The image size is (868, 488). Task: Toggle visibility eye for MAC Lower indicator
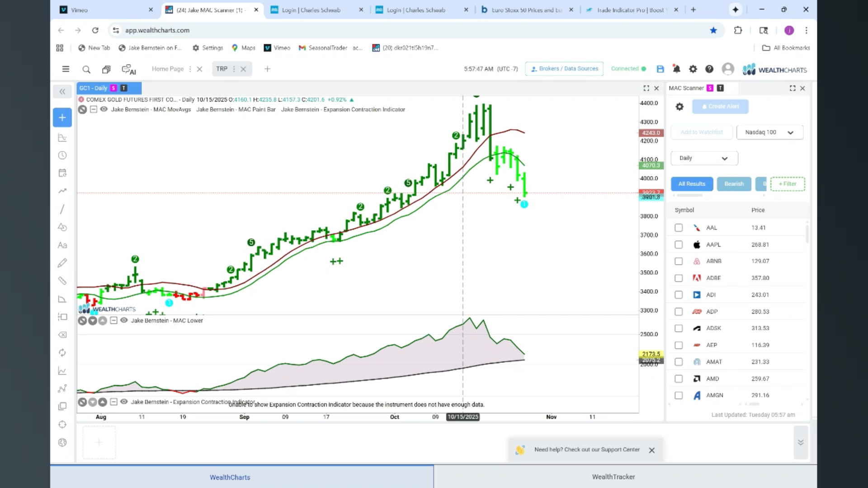click(x=124, y=320)
